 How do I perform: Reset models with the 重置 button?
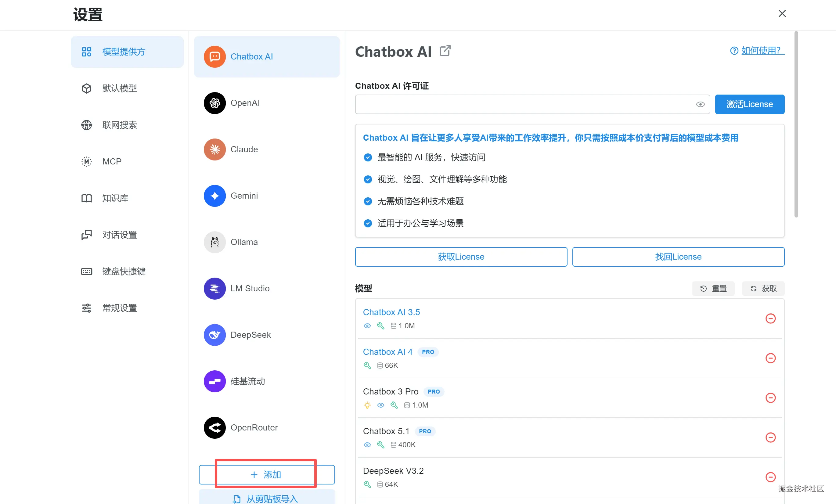tap(713, 289)
